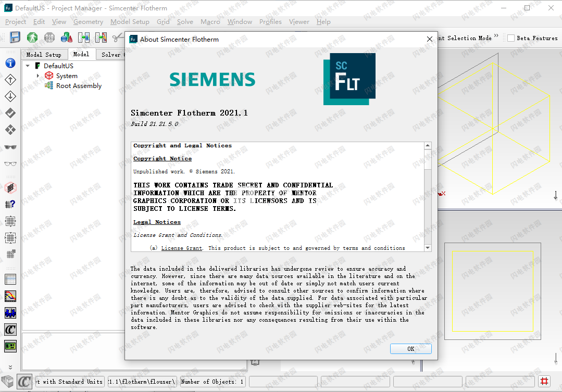Click the red grid icon in status bar
Viewport: 562px width, 392px height.
(x=544, y=381)
